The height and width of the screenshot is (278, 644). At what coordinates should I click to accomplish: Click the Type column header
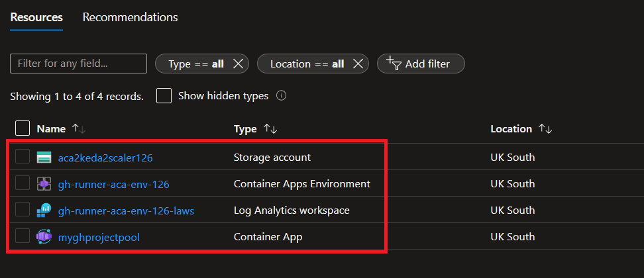[245, 129]
